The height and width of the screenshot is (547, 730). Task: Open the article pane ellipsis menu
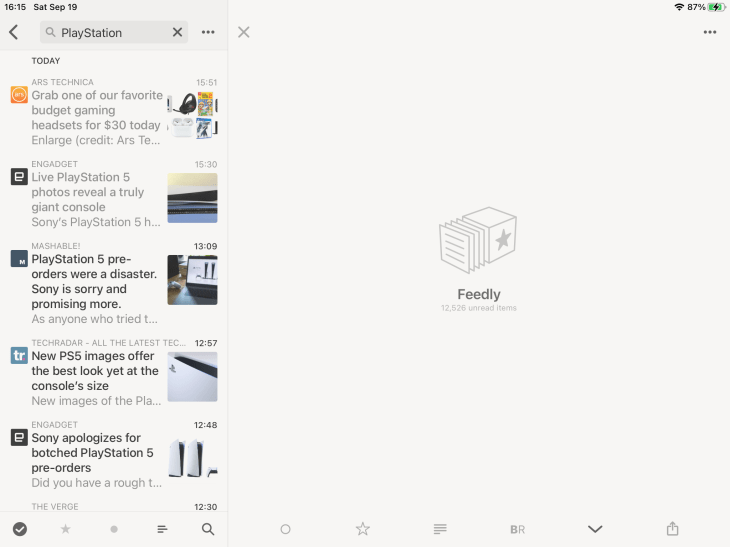pyautogui.click(x=710, y=32)
